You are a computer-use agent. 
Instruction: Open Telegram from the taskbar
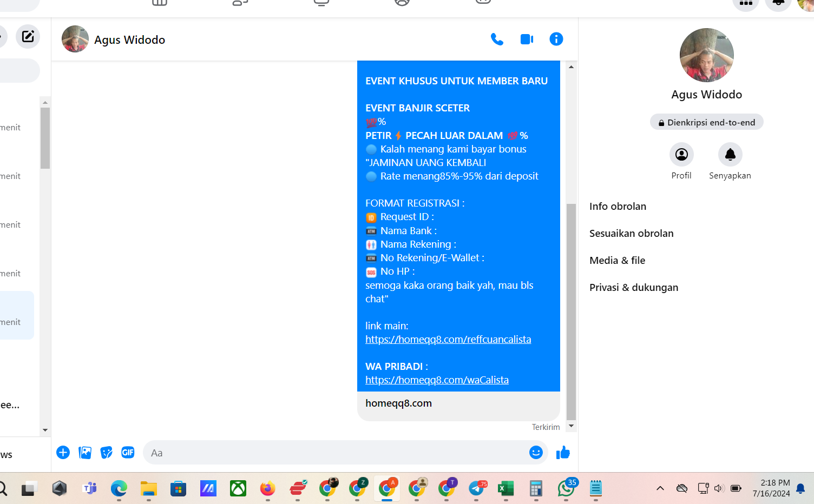476,489
